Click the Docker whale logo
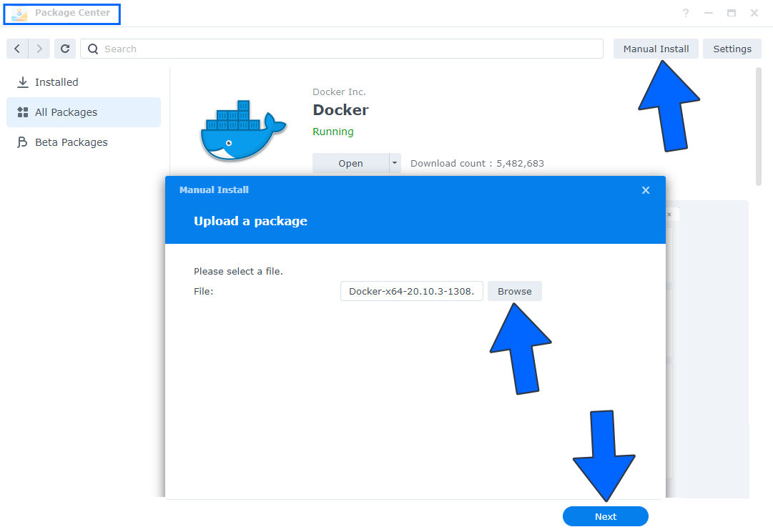 [x=243, y=131]
